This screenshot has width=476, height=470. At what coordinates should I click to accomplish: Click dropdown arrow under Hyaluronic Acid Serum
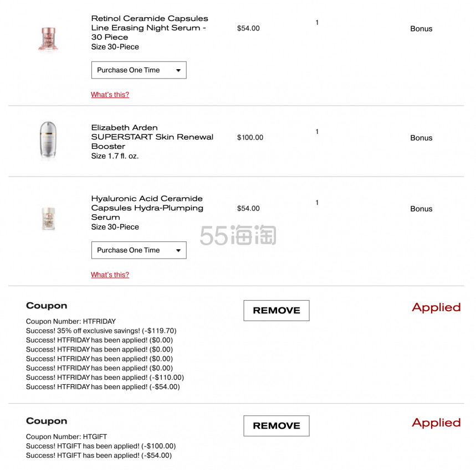[178, 250]
